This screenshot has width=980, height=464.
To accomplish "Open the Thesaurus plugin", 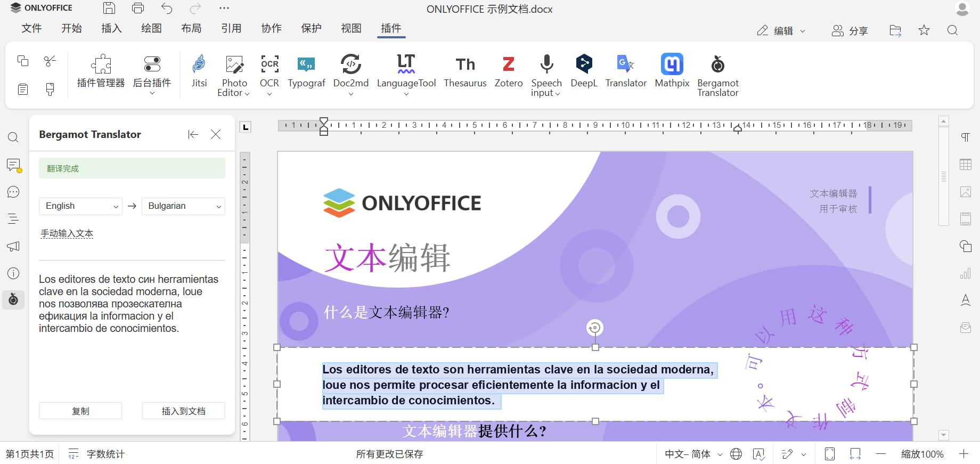I will [465, 72].
